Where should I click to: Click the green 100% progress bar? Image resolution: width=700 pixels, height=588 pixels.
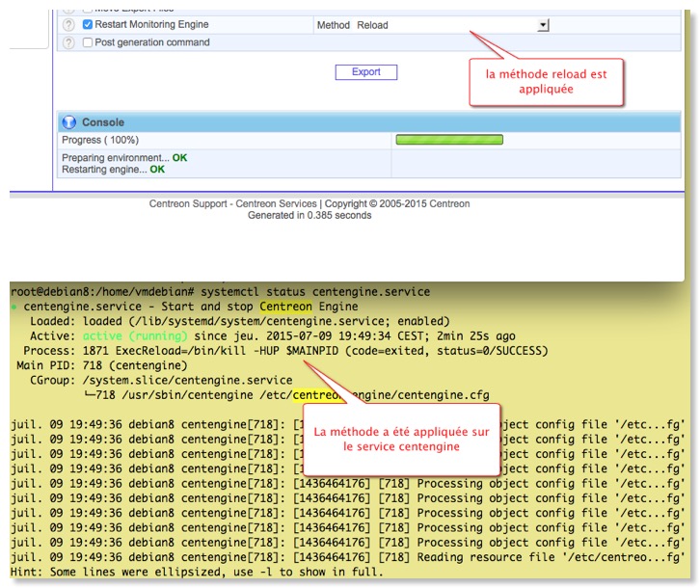point(449,140)
